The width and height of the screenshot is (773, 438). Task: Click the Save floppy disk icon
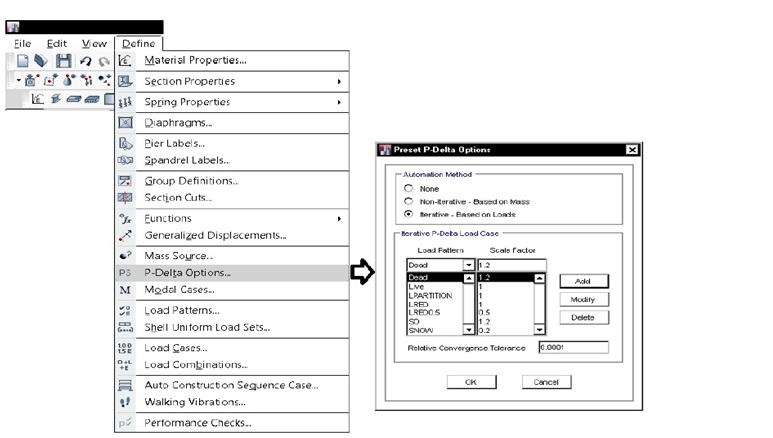[63, 61]
